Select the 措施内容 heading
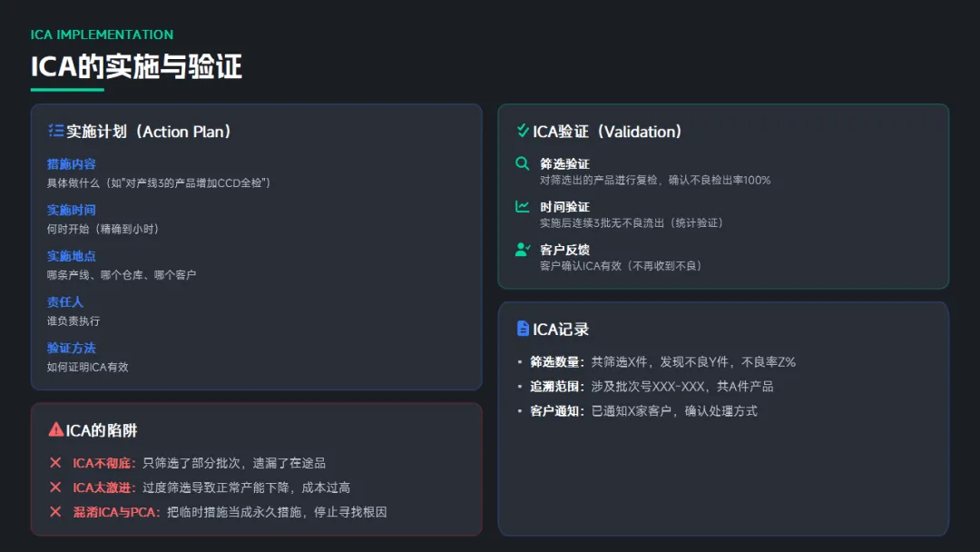 click(72, 164)
